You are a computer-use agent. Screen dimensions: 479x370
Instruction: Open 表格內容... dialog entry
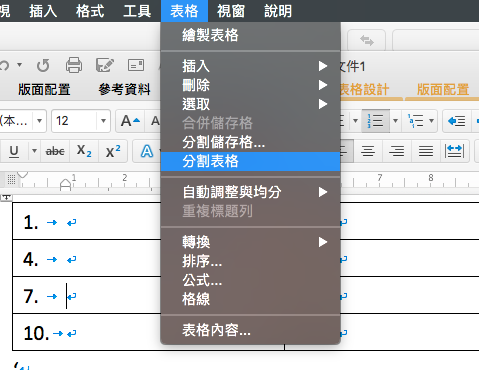[250, 330]
